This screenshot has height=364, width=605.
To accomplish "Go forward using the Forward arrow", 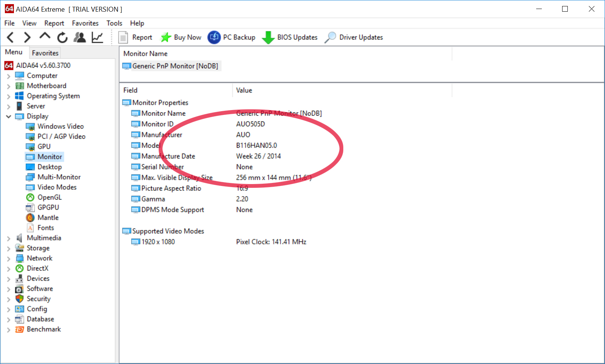I will (27, 37).
